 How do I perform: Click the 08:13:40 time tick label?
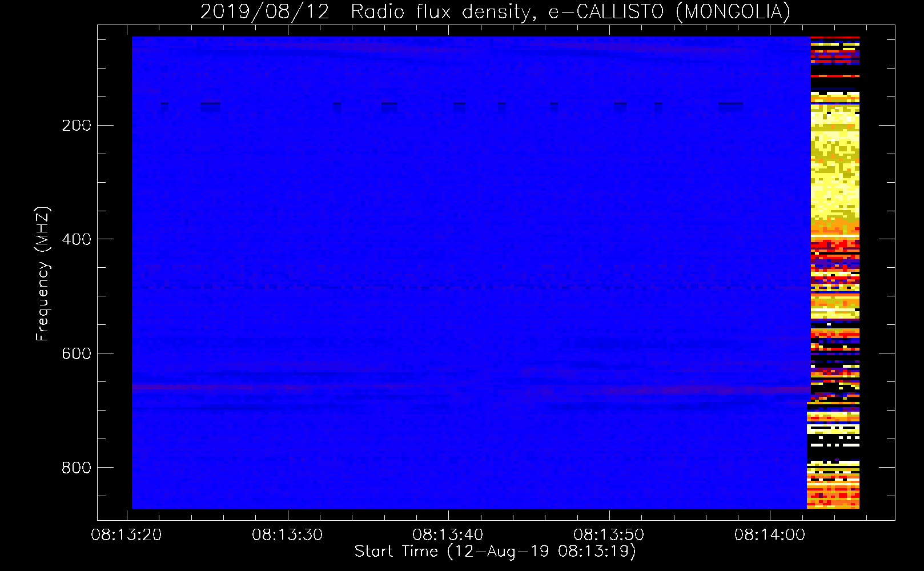448,535
